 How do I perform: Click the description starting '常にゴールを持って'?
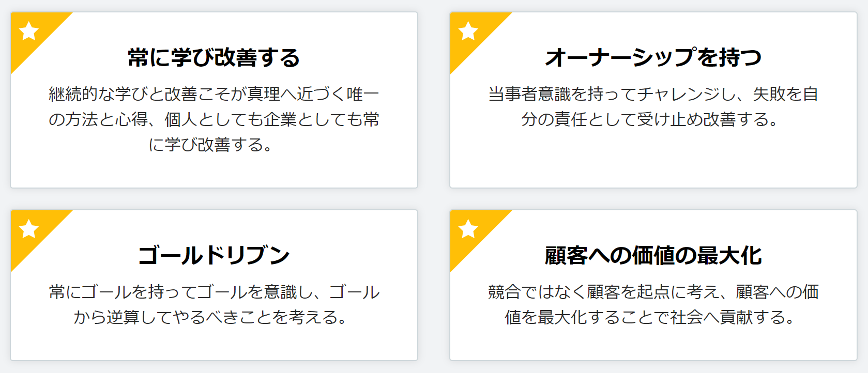coord(214,304)
